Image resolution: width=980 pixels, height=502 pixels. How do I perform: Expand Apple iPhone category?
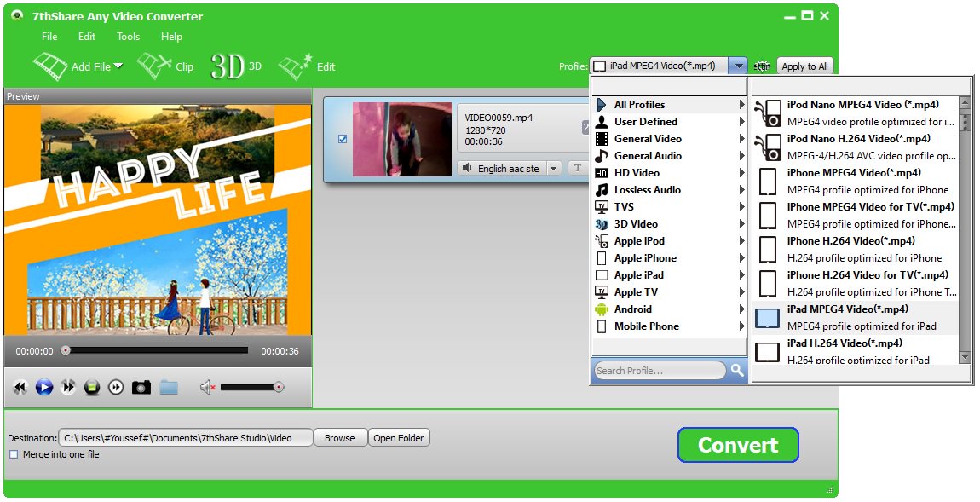(669, 257)
